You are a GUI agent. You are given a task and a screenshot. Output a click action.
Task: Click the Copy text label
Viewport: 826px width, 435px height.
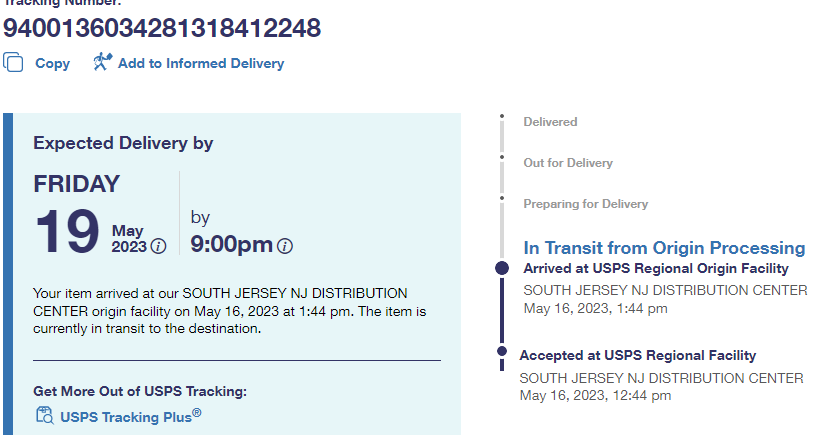click(52, 63)
